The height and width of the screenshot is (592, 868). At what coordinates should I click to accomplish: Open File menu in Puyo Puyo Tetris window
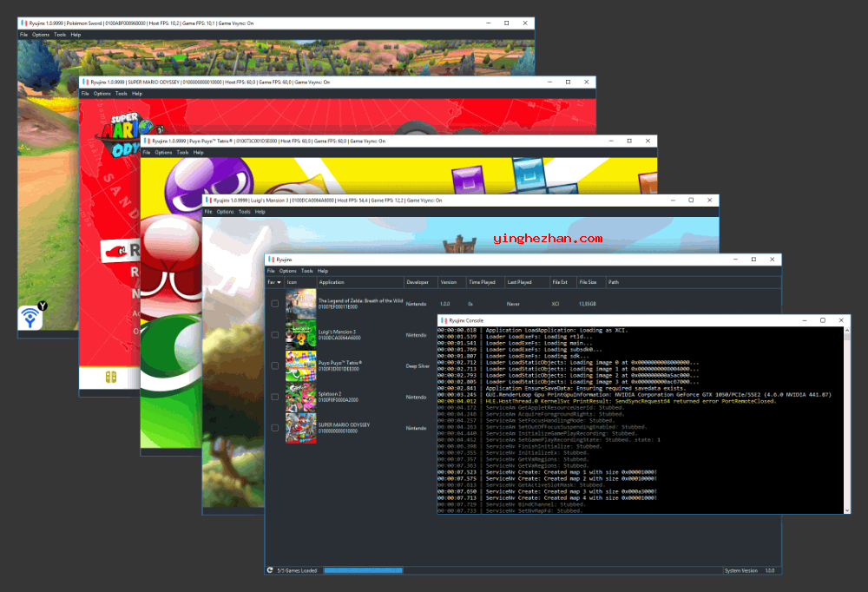click(146, 152)
